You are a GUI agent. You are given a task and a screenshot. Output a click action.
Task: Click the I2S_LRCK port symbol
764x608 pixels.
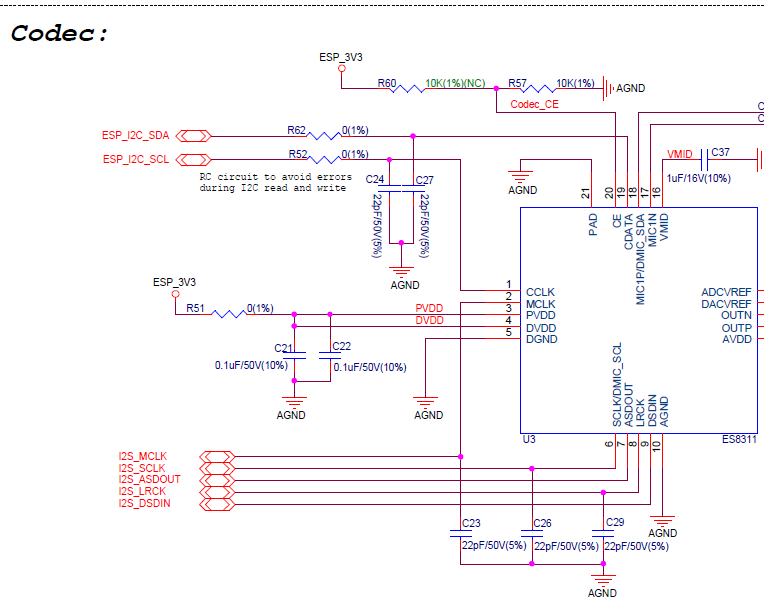click(217, 493)
